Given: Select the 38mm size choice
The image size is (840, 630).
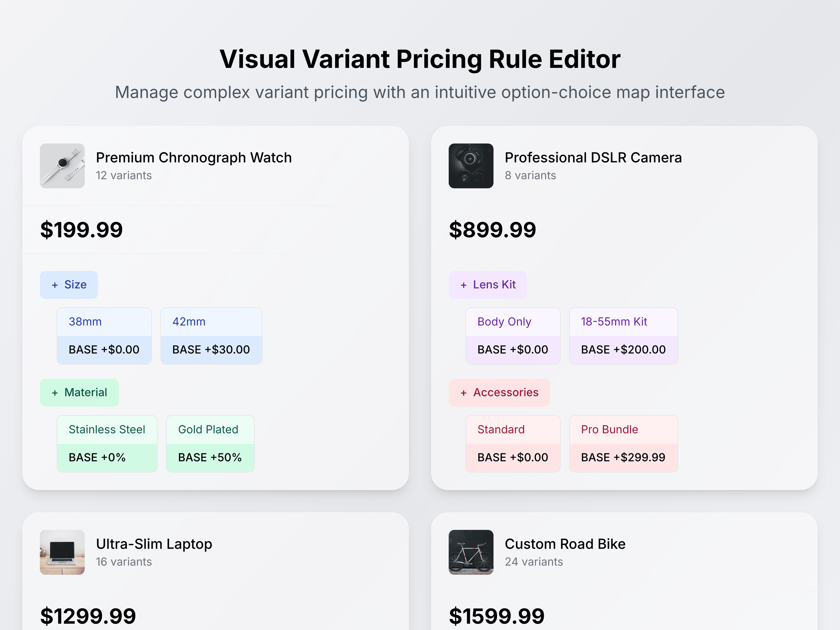Looking at the screenshot, I should [x=104, y=322].
